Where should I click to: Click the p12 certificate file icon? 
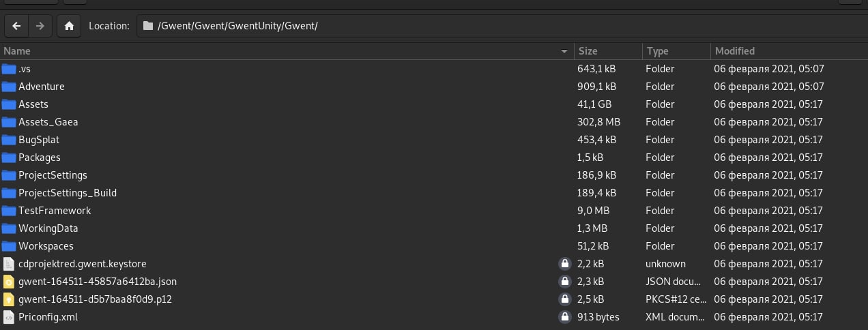pos(9,299)
